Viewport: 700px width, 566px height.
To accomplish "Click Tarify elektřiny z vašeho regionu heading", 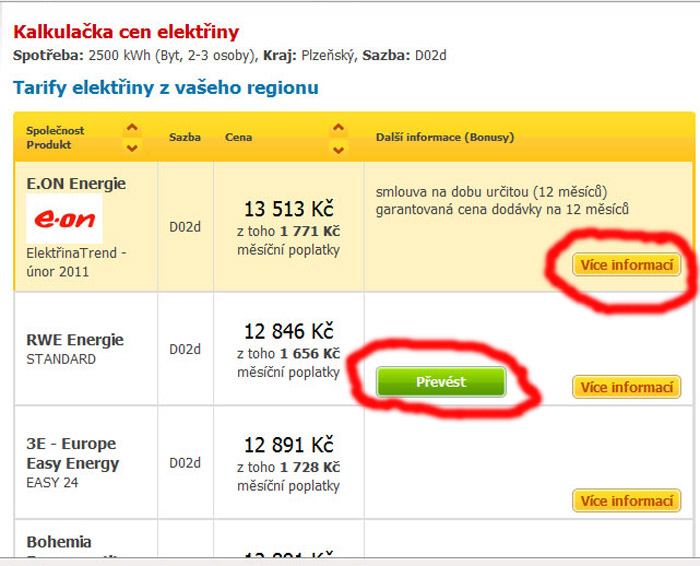I will click(166, 87).
